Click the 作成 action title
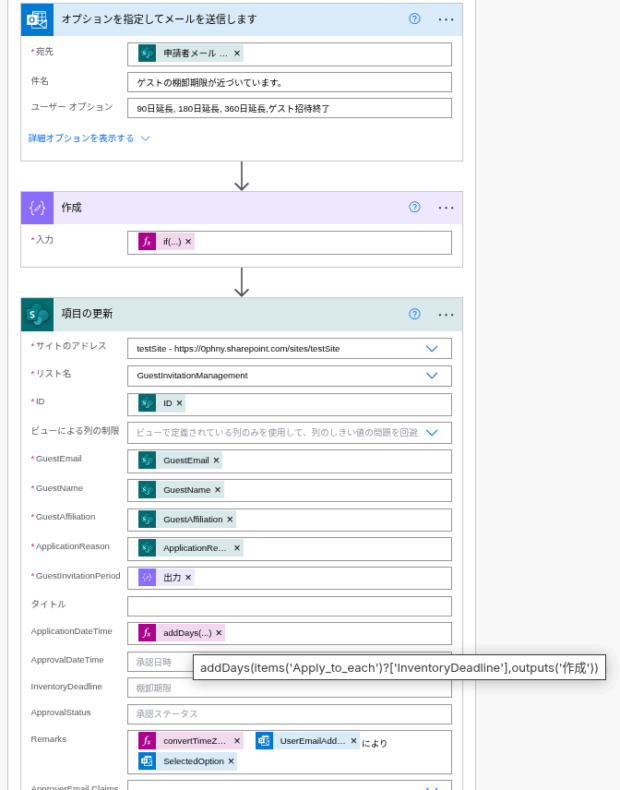620x790 pixels. pyautogui.click(x=72, y=208)
